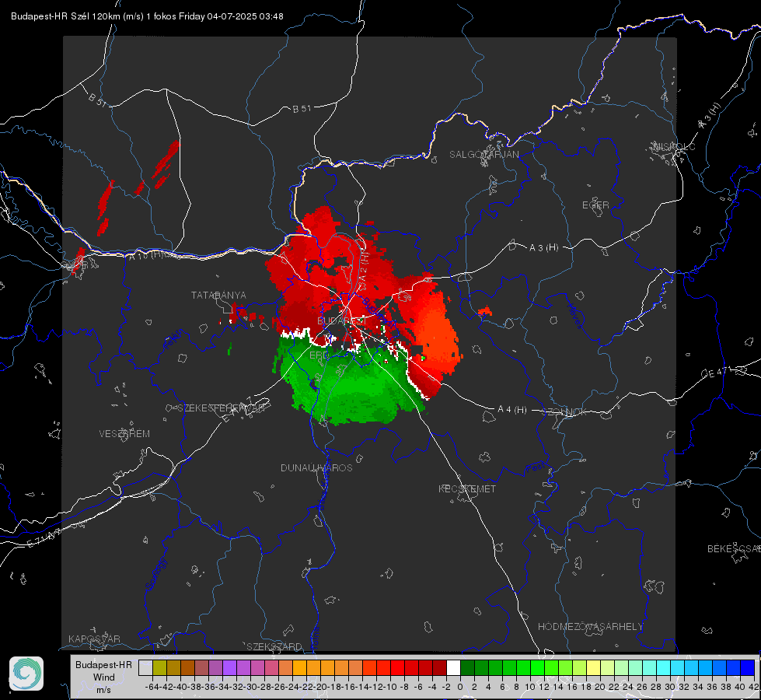Click the EGER city label
The width and height of the screenshot is (761, 700).
click(595, 205)
